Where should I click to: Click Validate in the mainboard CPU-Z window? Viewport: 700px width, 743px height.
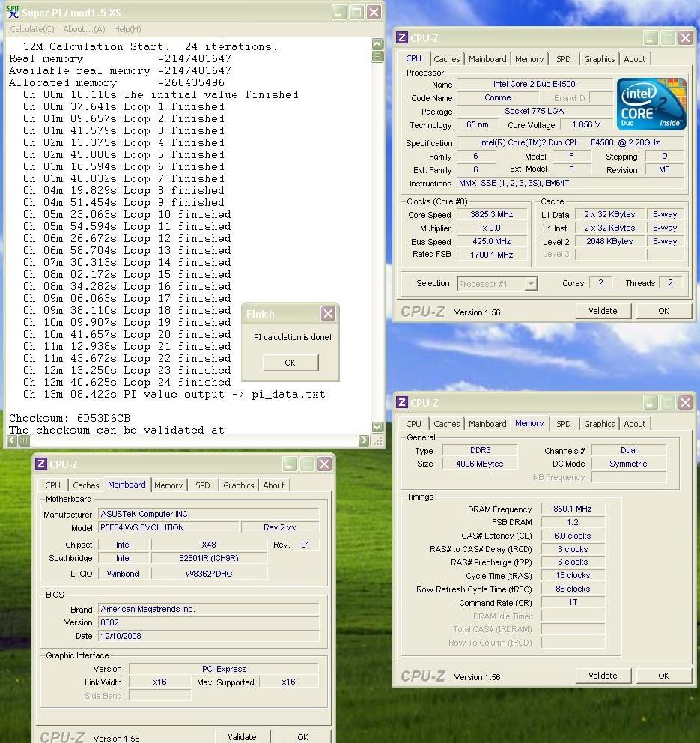coord(242,737)
